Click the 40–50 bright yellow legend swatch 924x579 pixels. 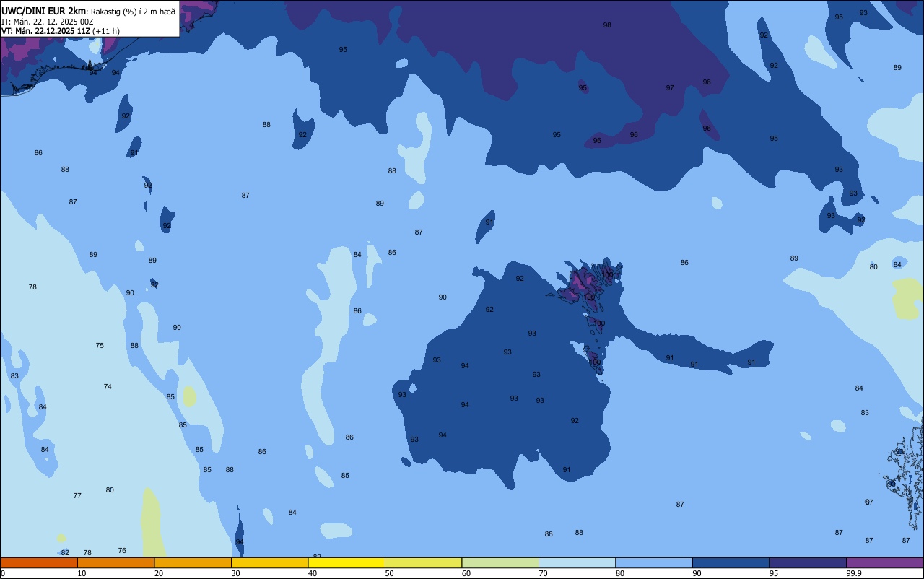click(346, 562)
